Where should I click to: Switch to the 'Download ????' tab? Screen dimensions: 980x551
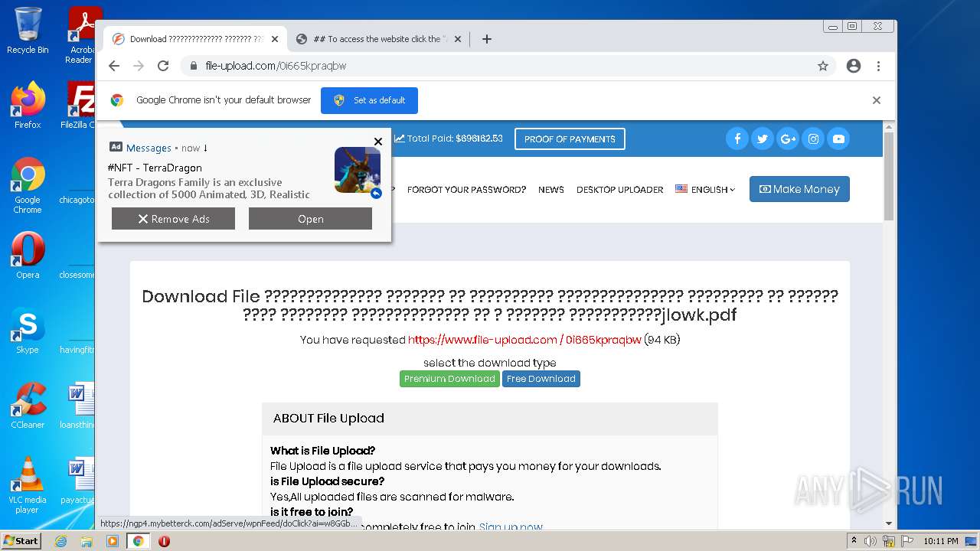pos(195,39)
